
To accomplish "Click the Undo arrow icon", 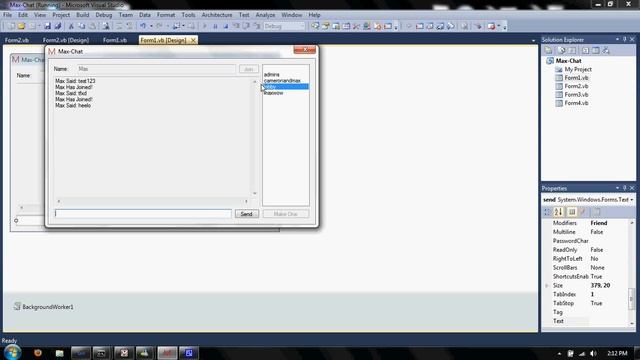I will [143, 26].
